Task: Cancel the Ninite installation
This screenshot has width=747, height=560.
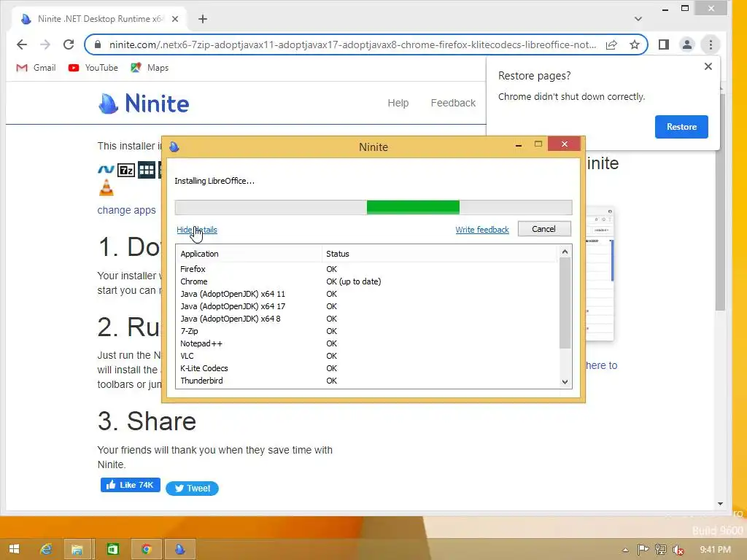Action: tap(544, 229)
